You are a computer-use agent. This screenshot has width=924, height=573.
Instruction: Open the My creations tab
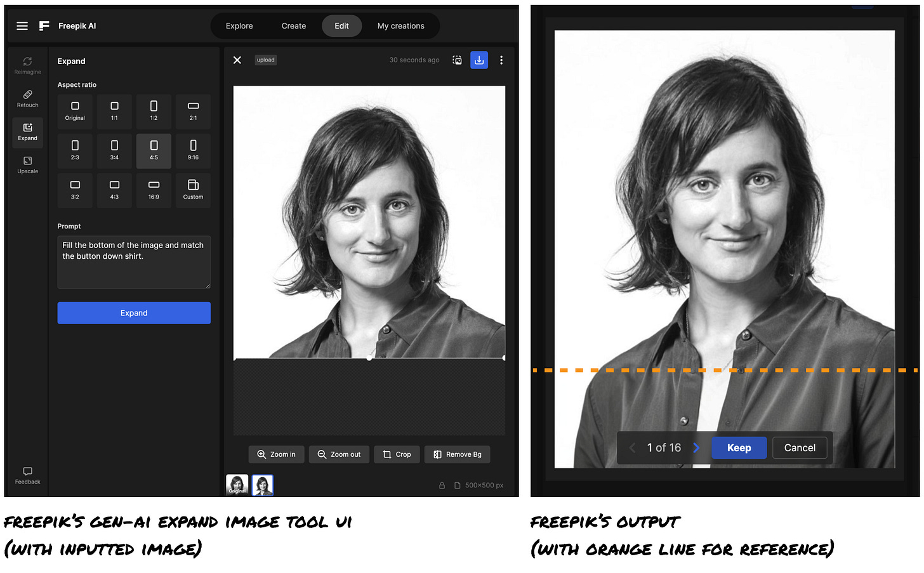point(401,26)
